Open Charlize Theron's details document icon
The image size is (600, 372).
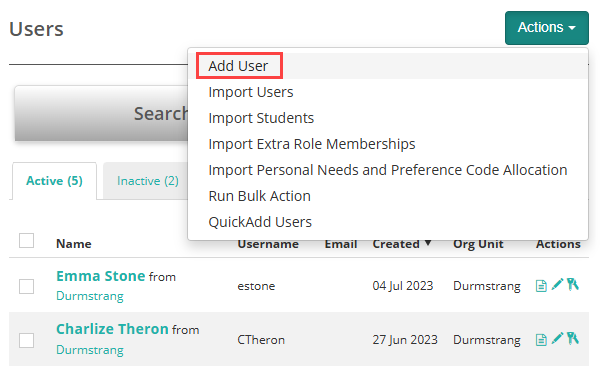coord(541,339)
